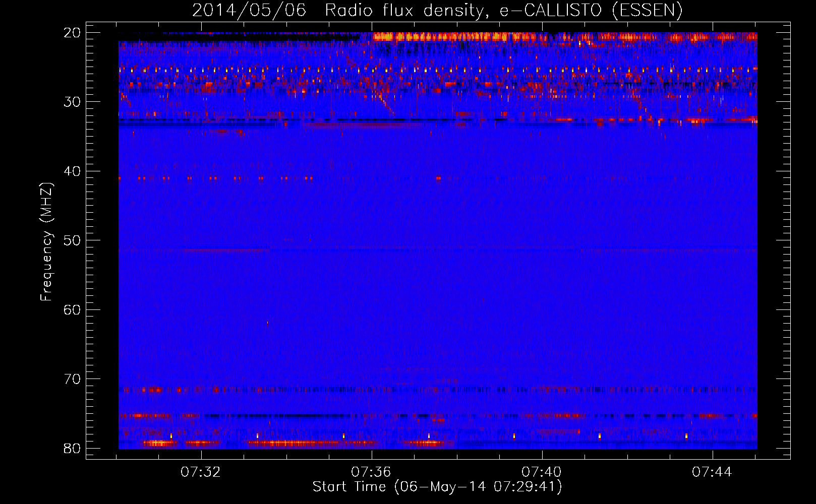Screen dimensions: 816x504
Task: Click the 07:40 time tick label
Action: click(542, 472)
